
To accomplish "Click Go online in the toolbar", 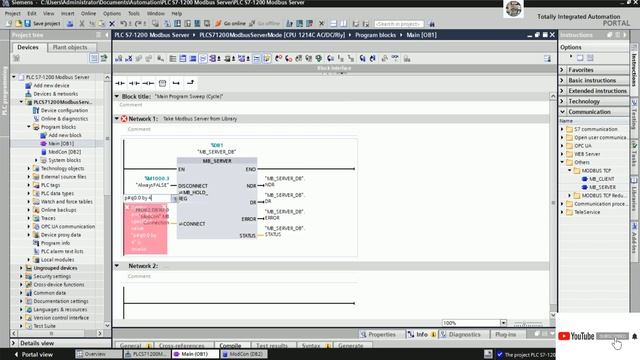I will pos(231,24).
